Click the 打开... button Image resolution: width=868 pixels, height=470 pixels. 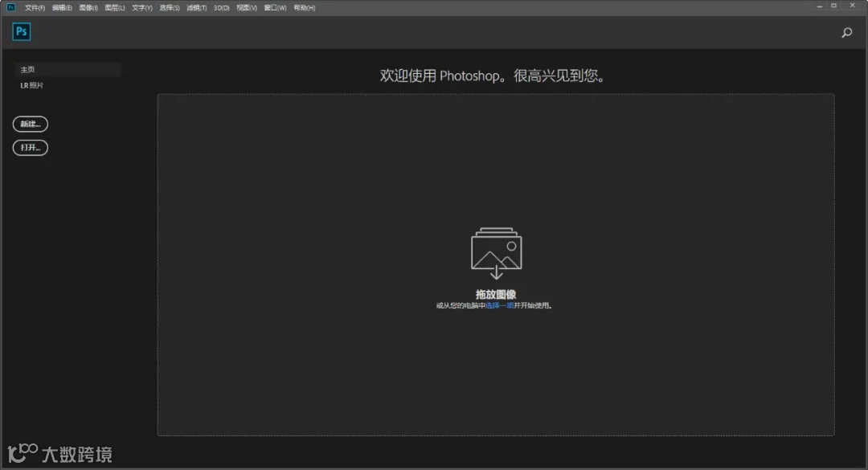click(x=31, y=147)
